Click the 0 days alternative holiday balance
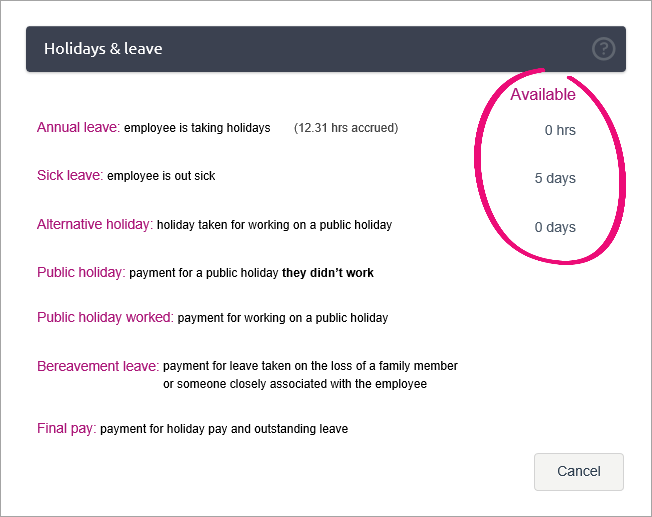 tap(555, 227)
